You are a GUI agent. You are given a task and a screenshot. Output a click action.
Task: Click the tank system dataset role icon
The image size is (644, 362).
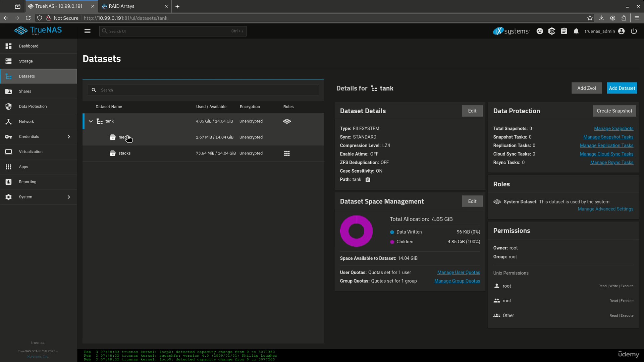[287, 121]
